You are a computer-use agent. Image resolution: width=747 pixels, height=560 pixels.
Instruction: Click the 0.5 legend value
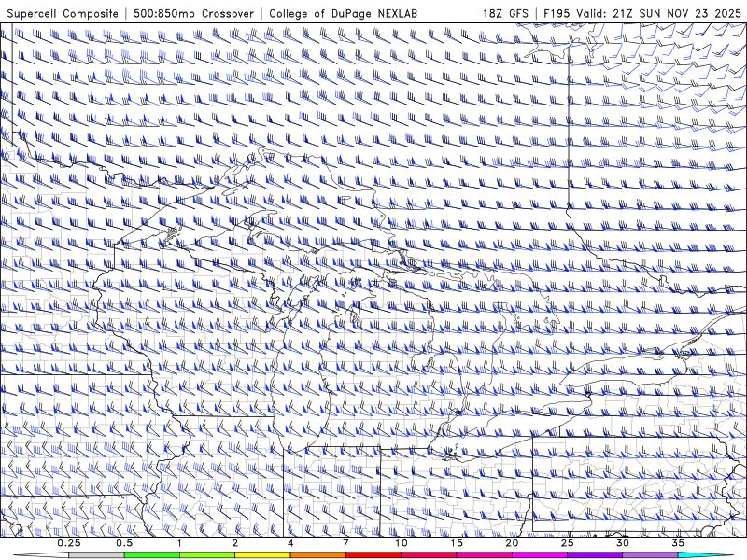pos(124,543)
